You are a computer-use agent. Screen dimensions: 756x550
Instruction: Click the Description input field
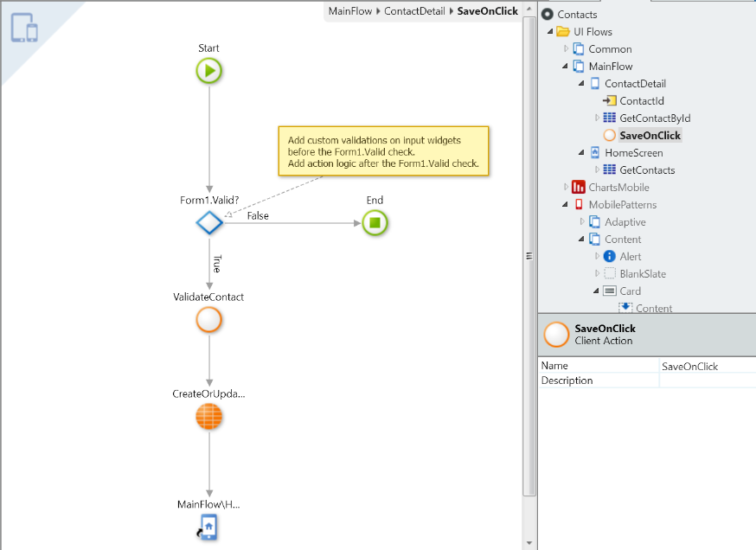point(707,380)
